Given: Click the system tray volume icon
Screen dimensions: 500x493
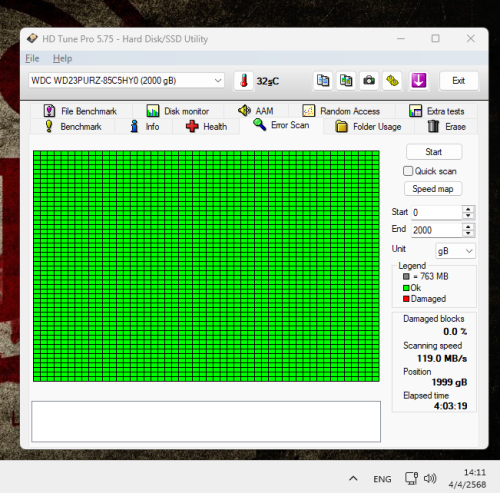Looking at the screenshot, I should pos(430,479).
